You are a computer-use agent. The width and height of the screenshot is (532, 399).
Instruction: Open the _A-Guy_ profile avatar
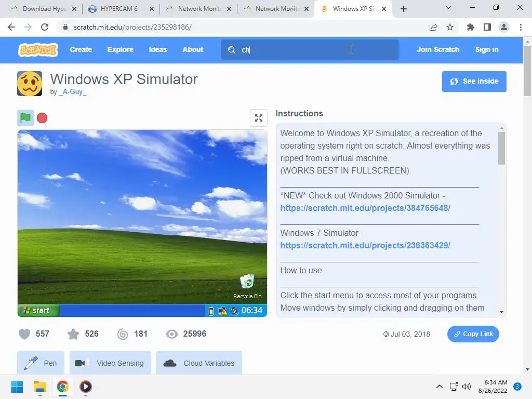(x=30, y=84)
